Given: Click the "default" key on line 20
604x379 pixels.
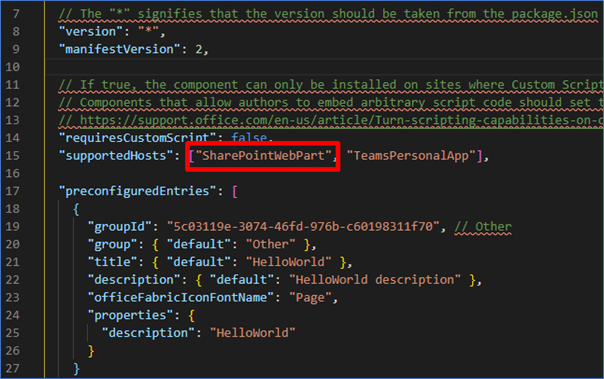Looking at the screenshot, I should tap(199, 244).
